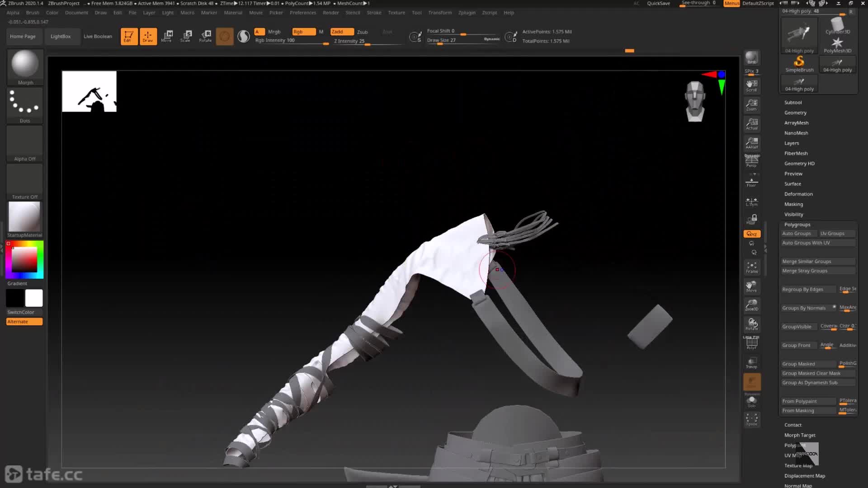This screenshot has width=868, height=488.
Task: Click the head orientation gizmo
Action: pyautogui.click(x=695, y=101)
